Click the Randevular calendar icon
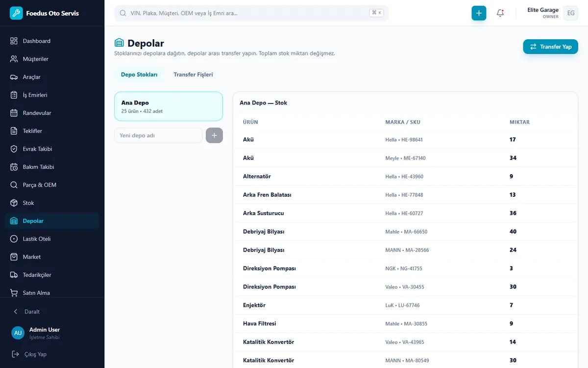The height and width of the screenshot is (368, 588). click(14, 113)
